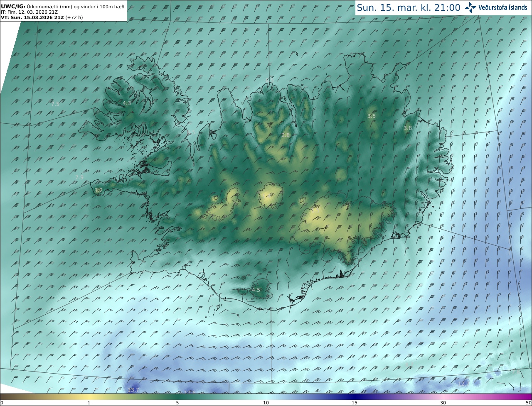
Task: Click the 0 tick on the color scale
Action: (x=2, y=403)
